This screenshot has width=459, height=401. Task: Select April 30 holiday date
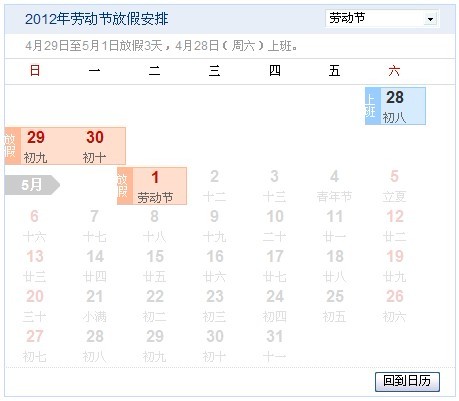click(x=95, y=146)
